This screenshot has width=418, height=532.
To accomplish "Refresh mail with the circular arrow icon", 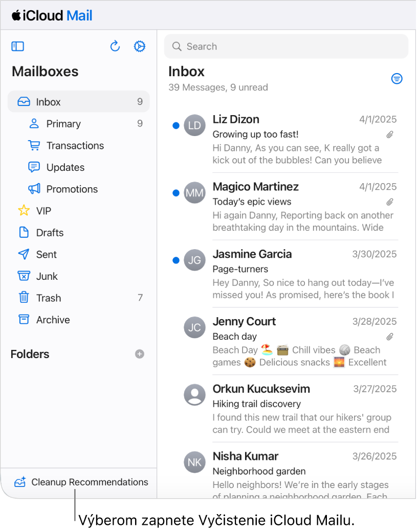I will [115, 46].
